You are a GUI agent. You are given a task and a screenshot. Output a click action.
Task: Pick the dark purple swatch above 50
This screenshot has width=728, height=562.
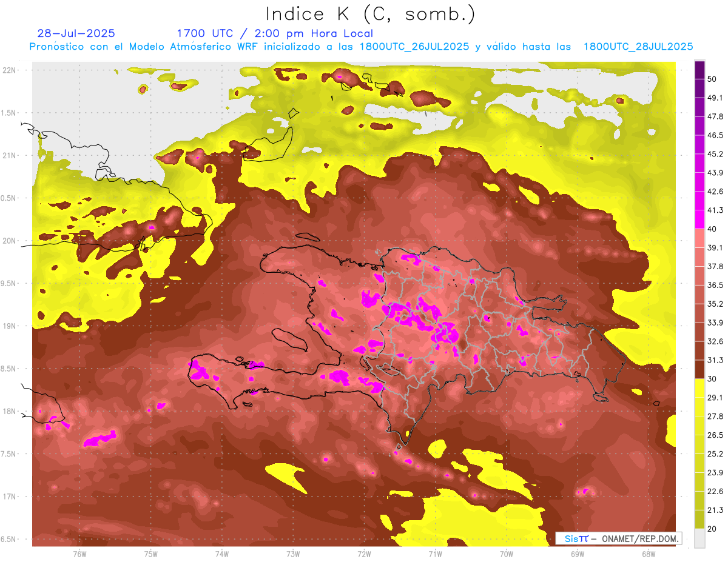tap(699, 70)
